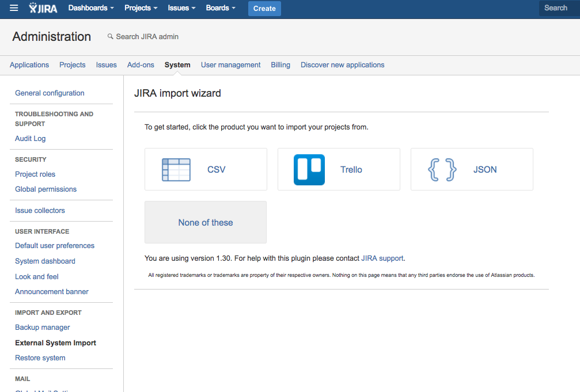Go to the User management tab

pyautogui.click(x=230, y=64)
